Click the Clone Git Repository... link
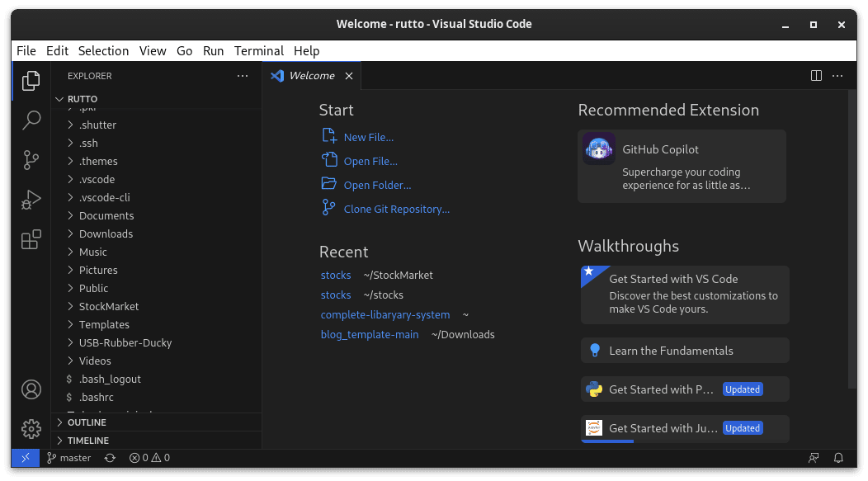Image resolution: width=868 pixels, height=481 pixels. coord(396,210)
